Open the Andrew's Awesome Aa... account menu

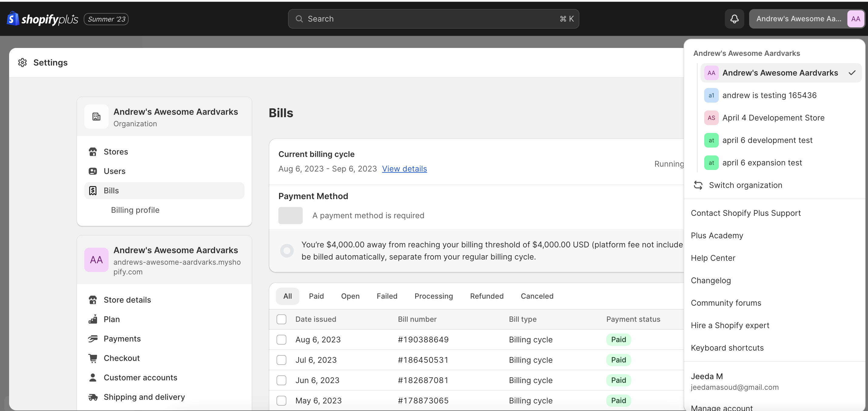point(807,19)
